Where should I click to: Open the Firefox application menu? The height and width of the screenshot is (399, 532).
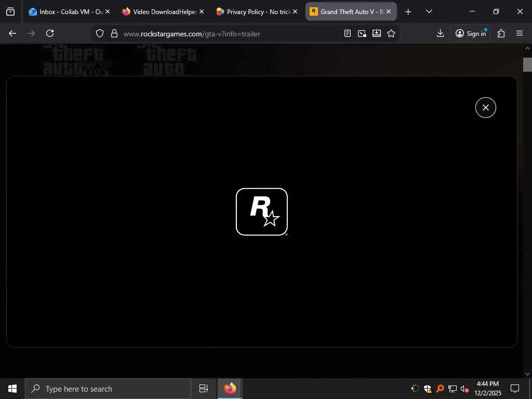[520, 33]
